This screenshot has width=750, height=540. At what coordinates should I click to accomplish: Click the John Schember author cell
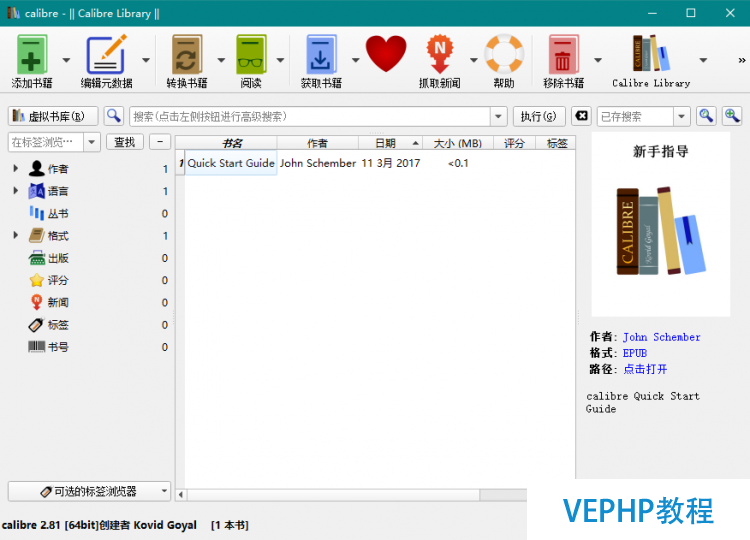coord(318,163)
